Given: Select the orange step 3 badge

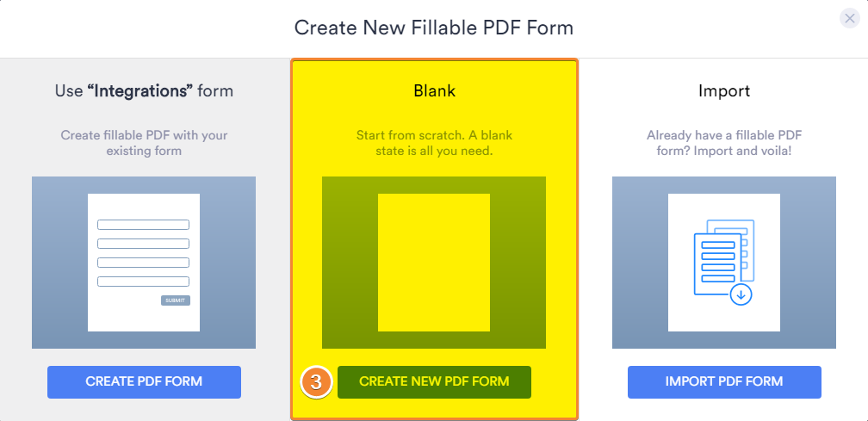Looking at the screenshot, I should tap(316, 382).
